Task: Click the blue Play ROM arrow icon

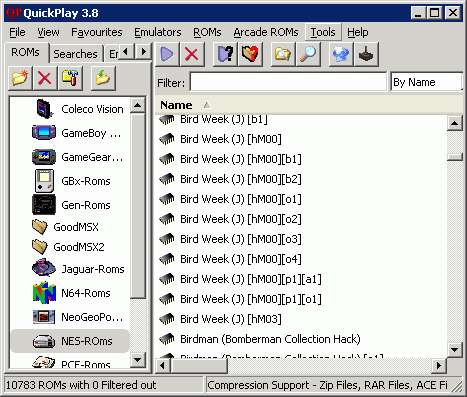Action: click(x=167, y=54)
